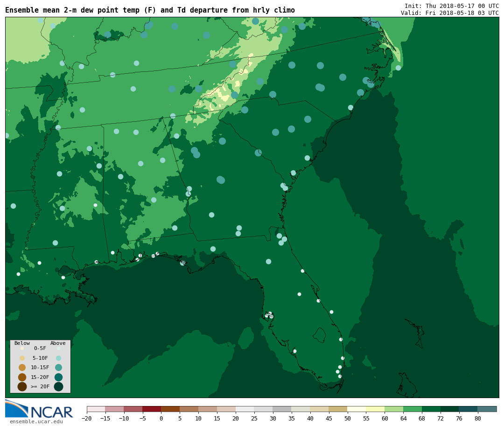504x427 pixels.
Task: Select the 'Below' legend heading
Action: (x=22, y=343)
